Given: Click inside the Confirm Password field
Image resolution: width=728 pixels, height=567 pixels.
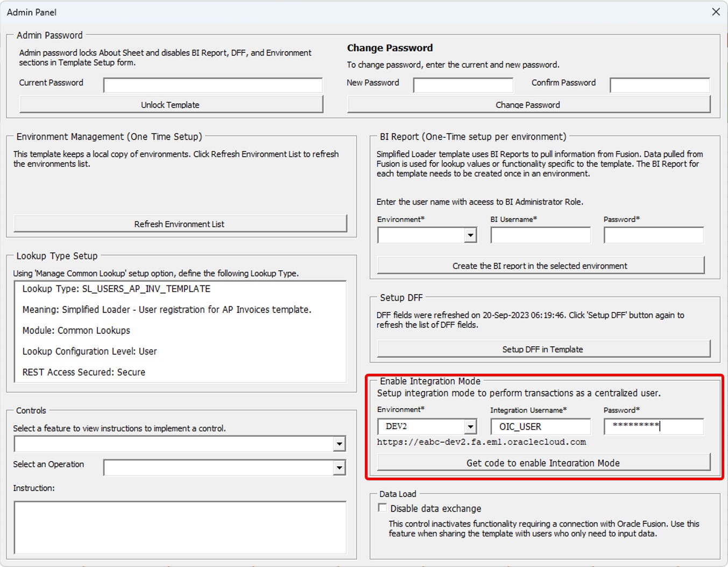Looking at the screenshot, I should (x=659, y=85).
